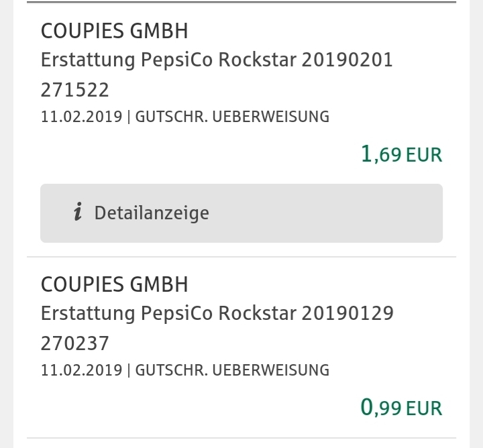
Task: Select the first COUPIES GMBH transaction title
Action: 114,31
